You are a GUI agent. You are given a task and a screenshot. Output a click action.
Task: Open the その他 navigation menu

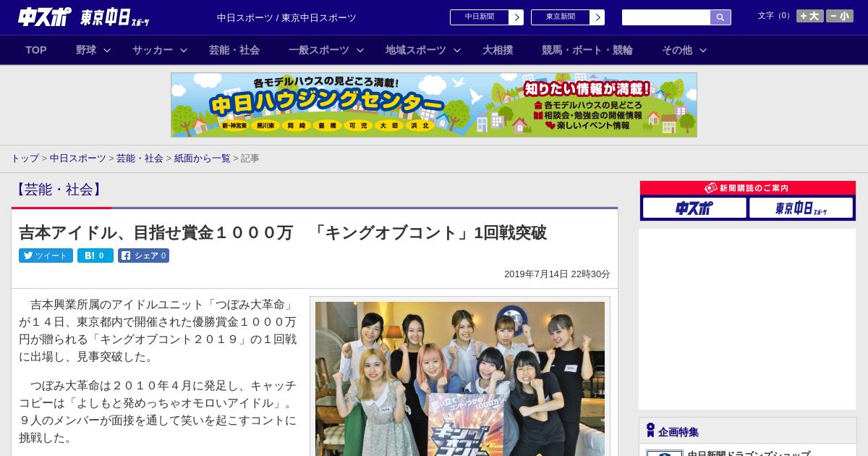(x=677, y=50)
